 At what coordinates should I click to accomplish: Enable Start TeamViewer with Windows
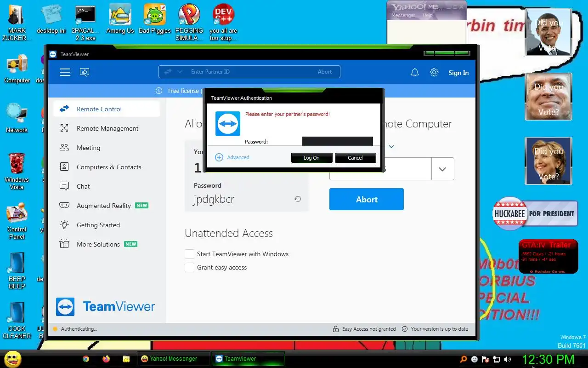pos(189,254)
